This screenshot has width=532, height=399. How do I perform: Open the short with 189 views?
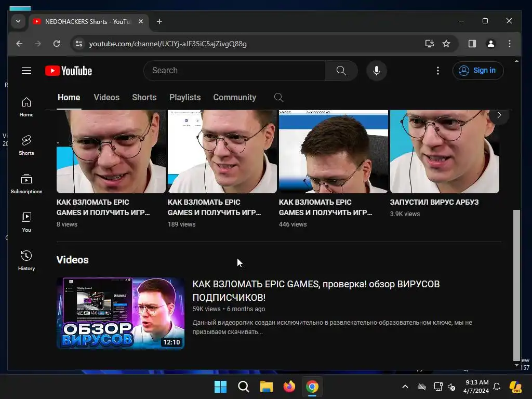point(222,151)
